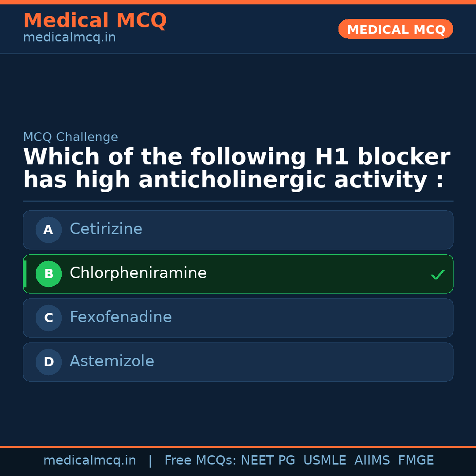Image resolution: width=476 pixels, height=476 pixels.
Task: Click the letter A circle icon
Action: tap(48, 230)
